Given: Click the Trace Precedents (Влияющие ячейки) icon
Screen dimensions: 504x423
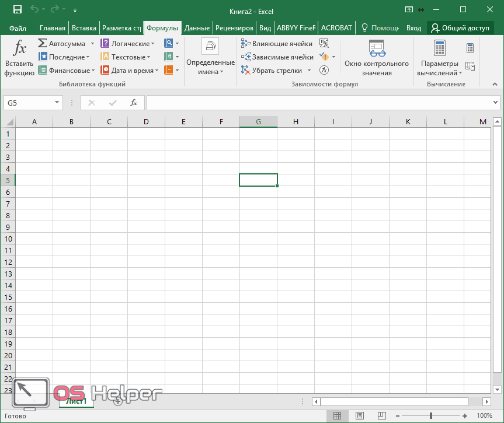Looking at the screenshot, I should pos(246,44).
